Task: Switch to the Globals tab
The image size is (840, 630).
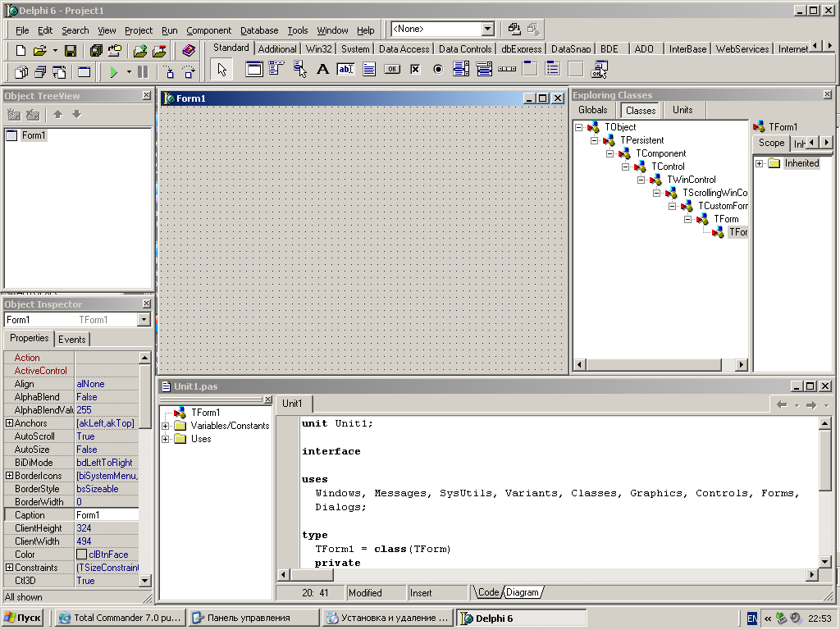Action: (592, 110)
